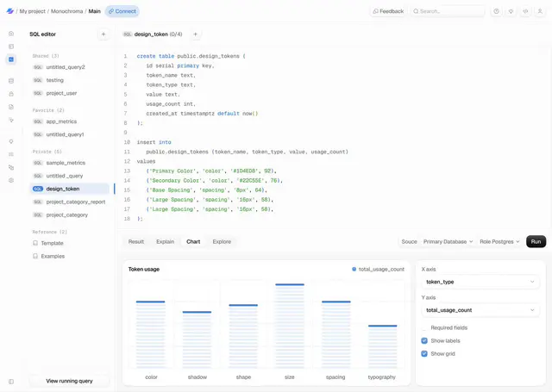
Task: Open untitled_query1 in Favorites
Action: [69, 134]
